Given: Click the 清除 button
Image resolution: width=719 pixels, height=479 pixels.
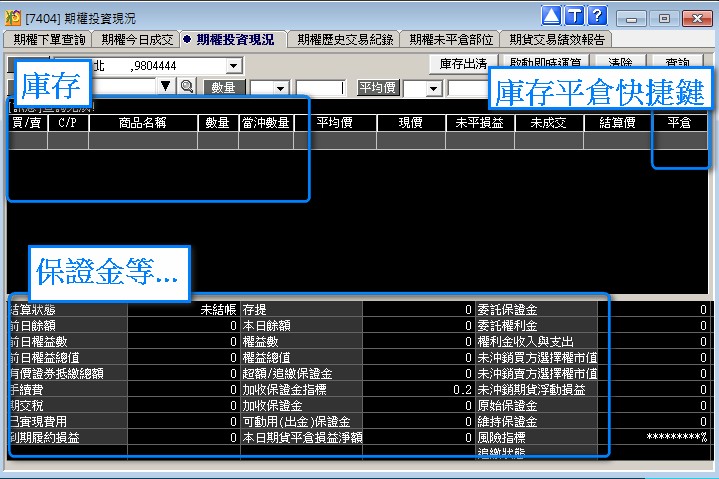Looking at the screenshot, I should point(620,64).
